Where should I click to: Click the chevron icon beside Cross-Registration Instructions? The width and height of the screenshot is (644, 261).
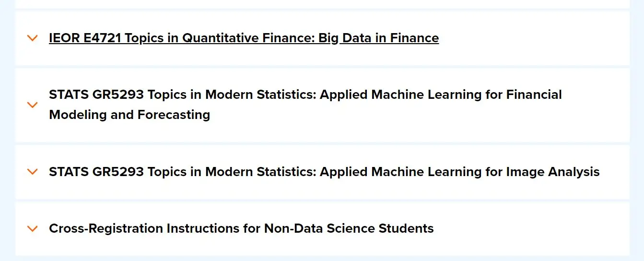[33, 228]
